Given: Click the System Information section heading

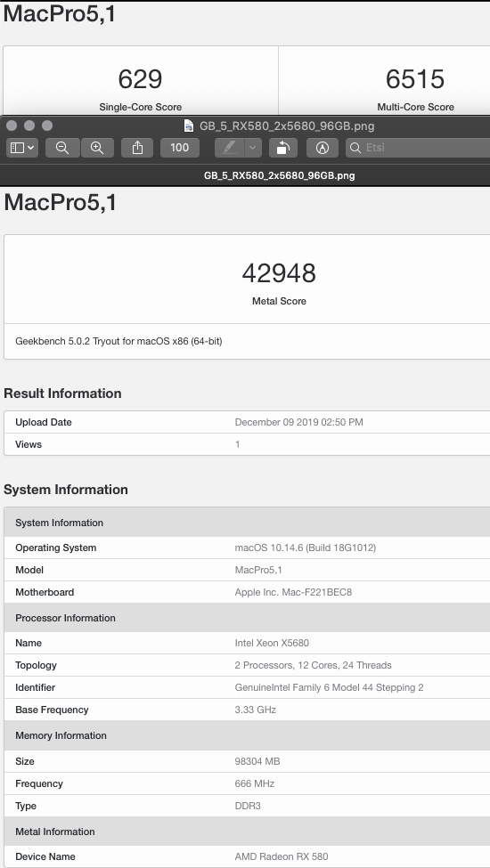Looking at the screenshot, I should 65,490.
